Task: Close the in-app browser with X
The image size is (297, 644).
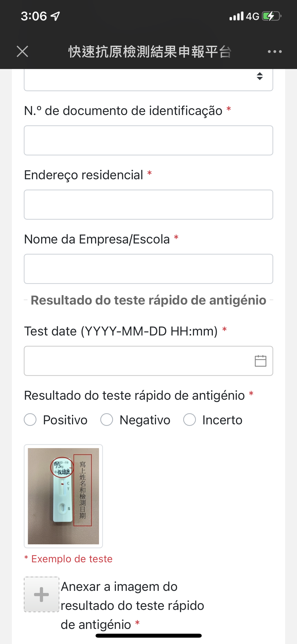Action: click(22, 51)
